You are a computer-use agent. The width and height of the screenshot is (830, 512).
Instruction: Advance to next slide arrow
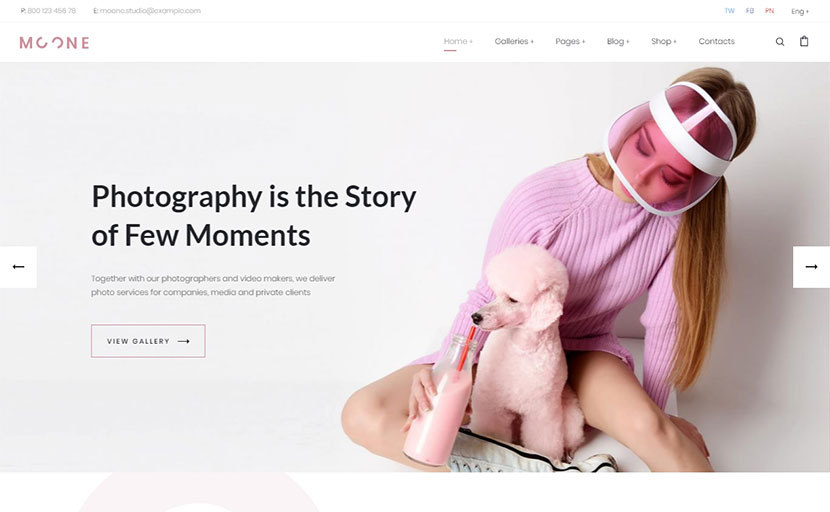pyautogui.click(x=811, y=267)
